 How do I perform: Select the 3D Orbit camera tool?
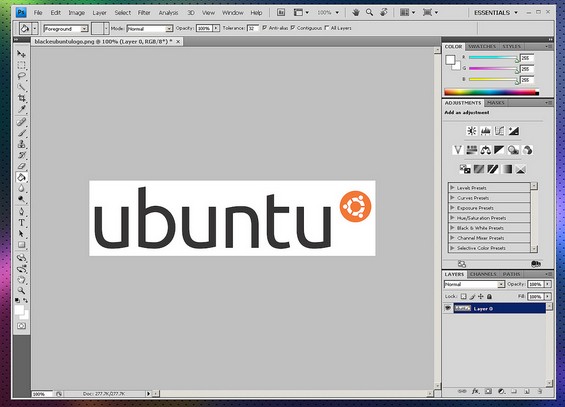[21, 269]
